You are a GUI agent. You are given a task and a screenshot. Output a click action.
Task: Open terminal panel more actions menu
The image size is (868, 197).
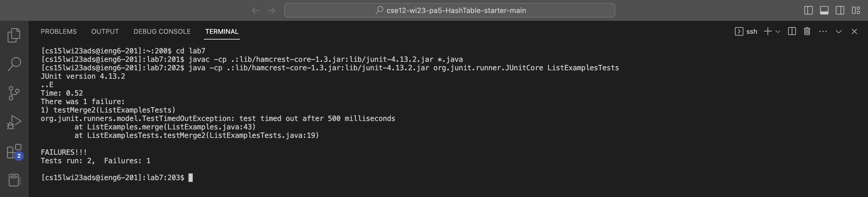[823, 31]
